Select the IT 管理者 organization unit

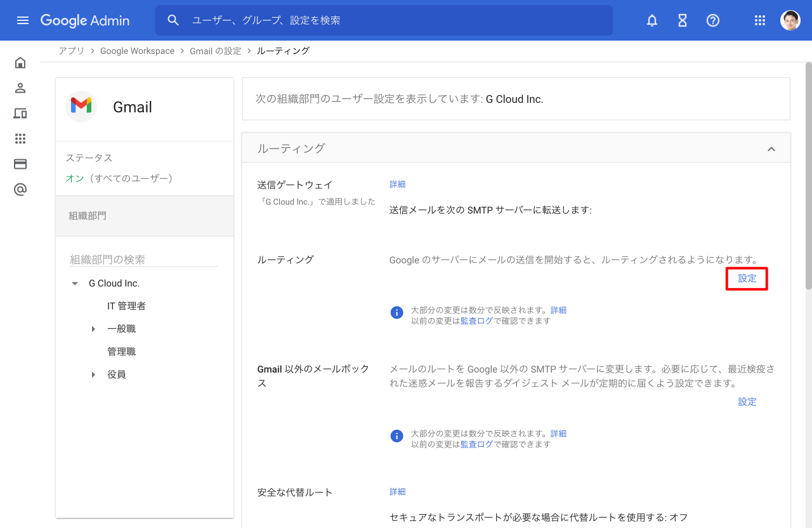tap(126, 306)
